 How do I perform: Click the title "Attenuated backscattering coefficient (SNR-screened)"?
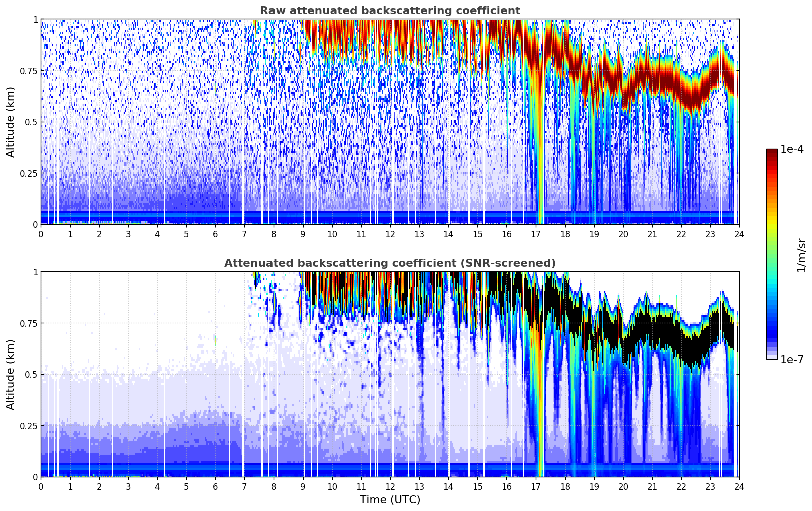point(390,263)
